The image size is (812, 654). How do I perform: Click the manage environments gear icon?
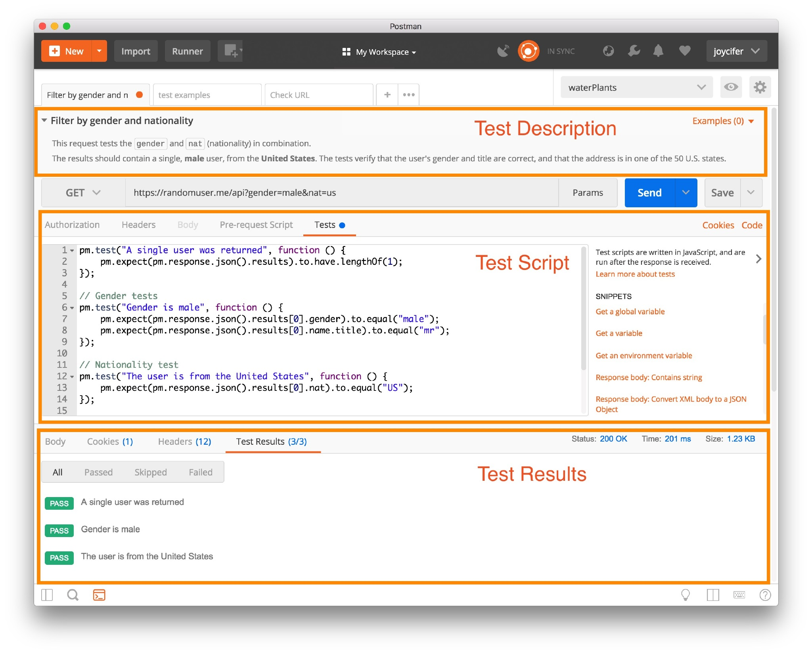[760, 87]
